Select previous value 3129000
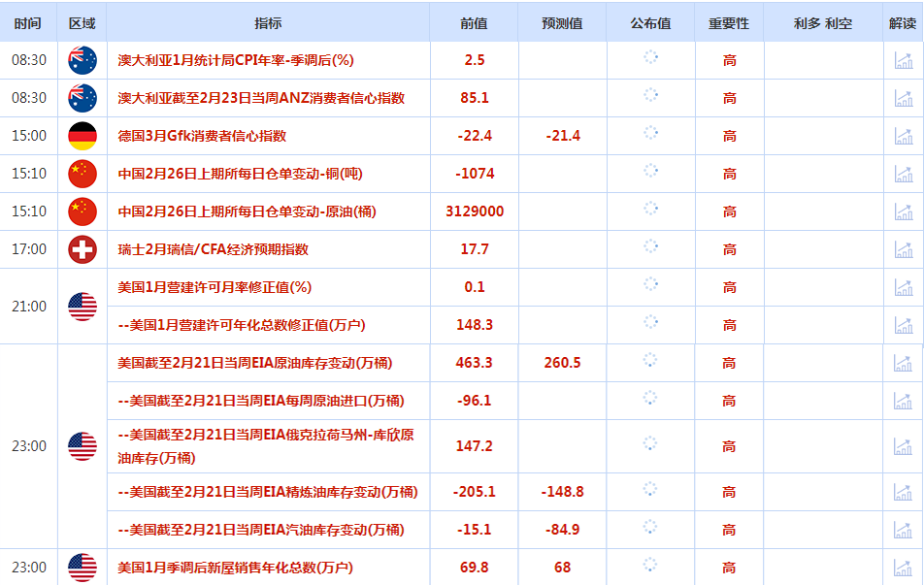The image size is (924, 585). (475, 211)
